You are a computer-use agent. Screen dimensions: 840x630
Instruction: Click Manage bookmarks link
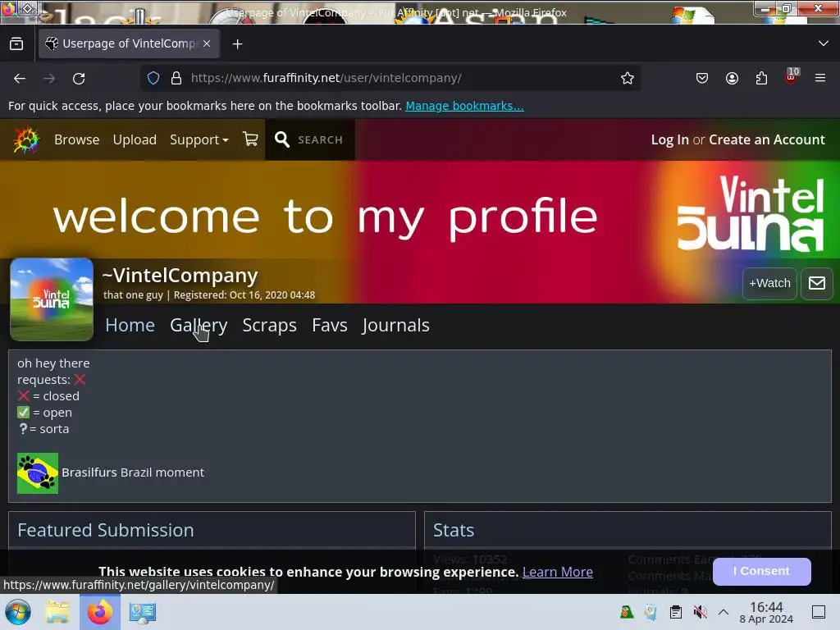coord(464,106)
